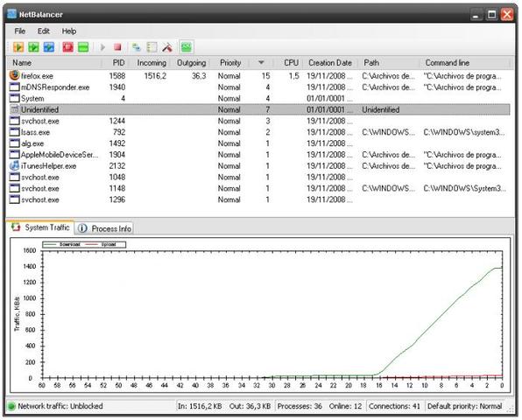Click the green network traffic status icon
This screenshot has height=420, width=522.
coord(11,406)
